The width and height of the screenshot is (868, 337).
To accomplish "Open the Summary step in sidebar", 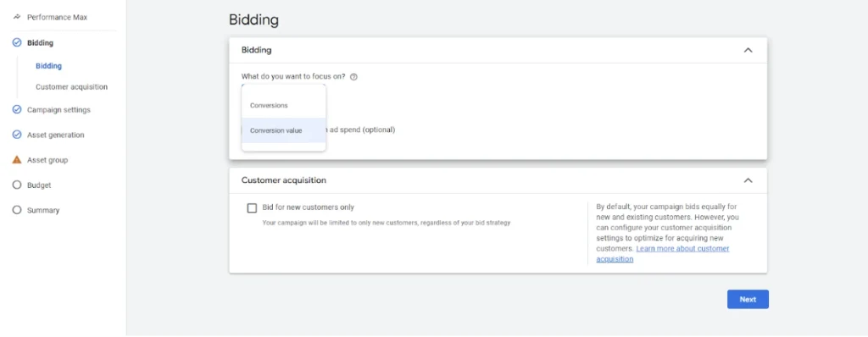I will tap(43, 210).
